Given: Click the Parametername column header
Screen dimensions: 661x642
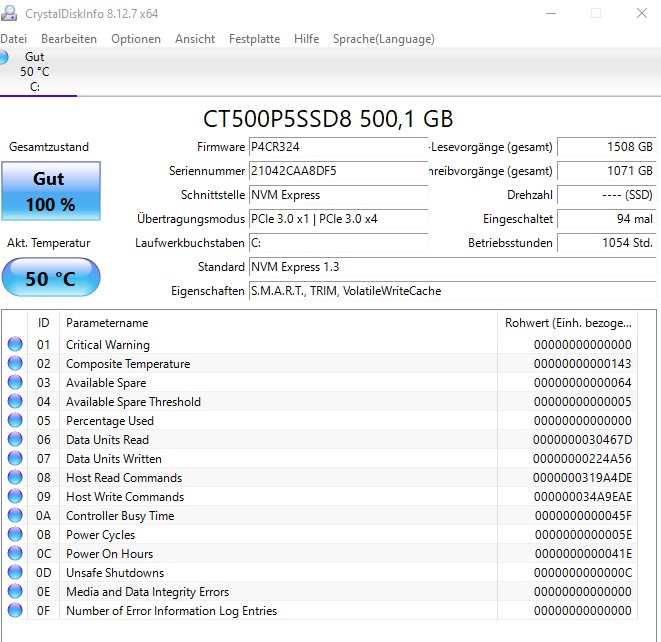Looking at the screenshot, I should (x=278, y=323).
